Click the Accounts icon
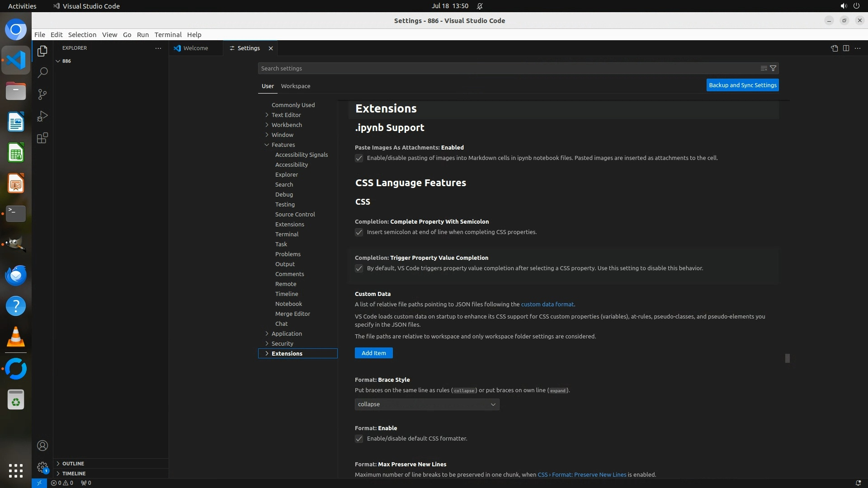 click(42, 446)
